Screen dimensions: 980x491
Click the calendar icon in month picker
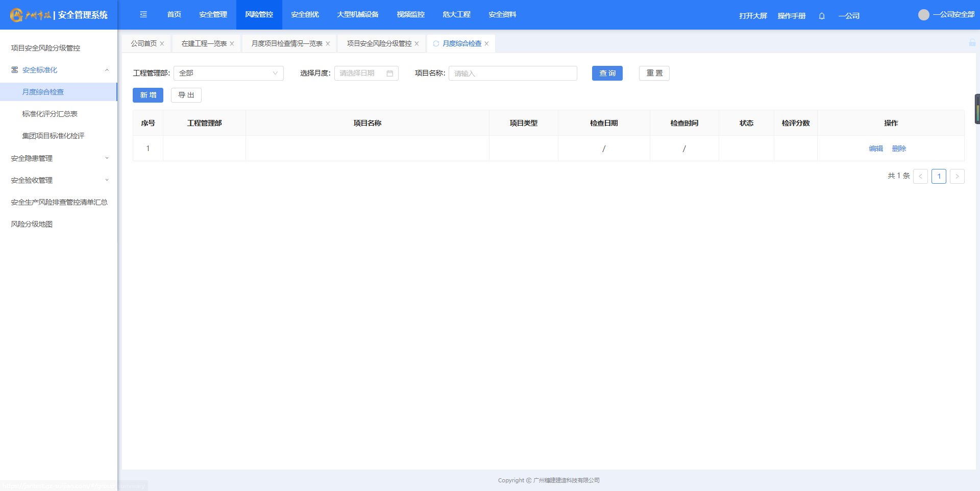(389, 73)
